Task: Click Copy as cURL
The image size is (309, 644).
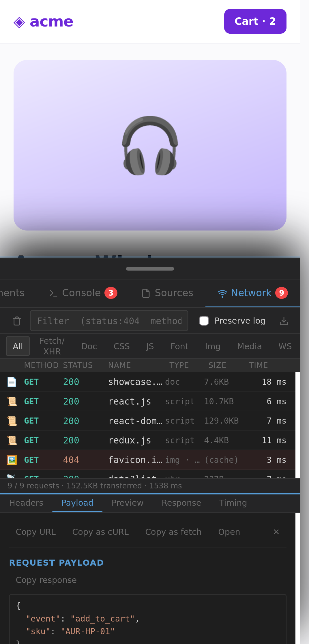Action: point(100,532)
